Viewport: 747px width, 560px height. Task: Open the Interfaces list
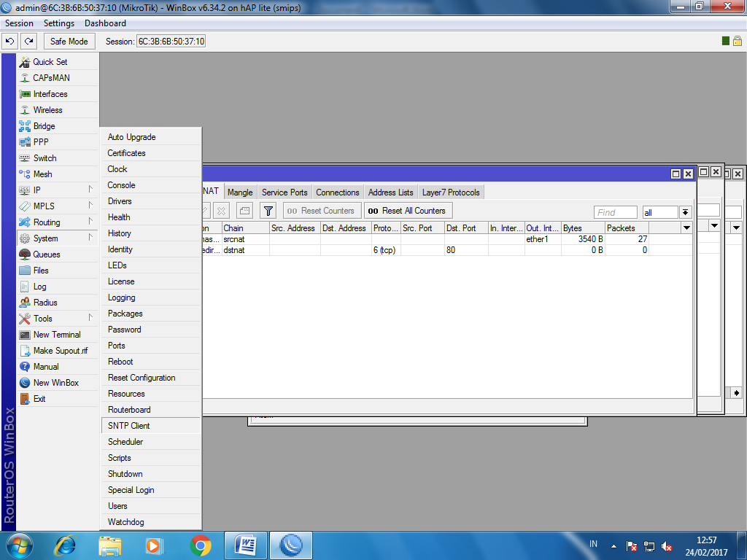pos(58,94)
